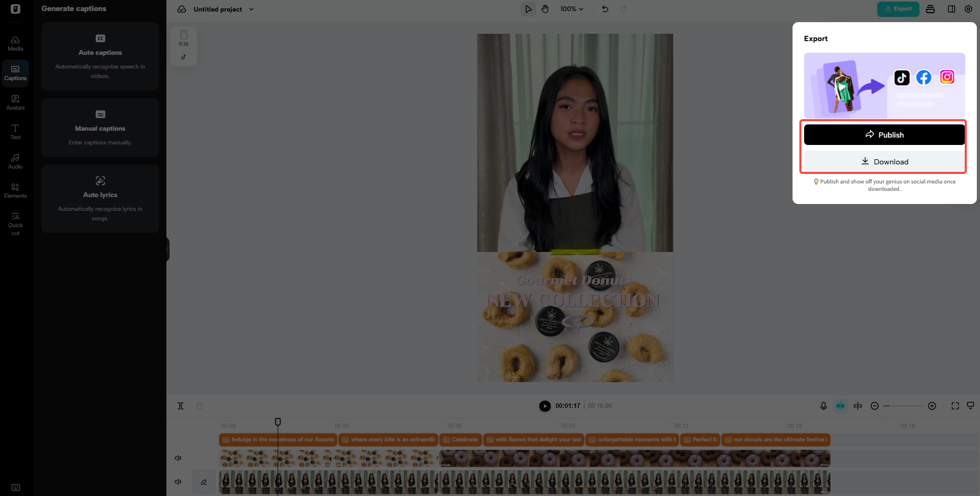Choose the Auto captions option
This screenshot has height=496, width=980.
pyautogui.click(x=100, y=56)
